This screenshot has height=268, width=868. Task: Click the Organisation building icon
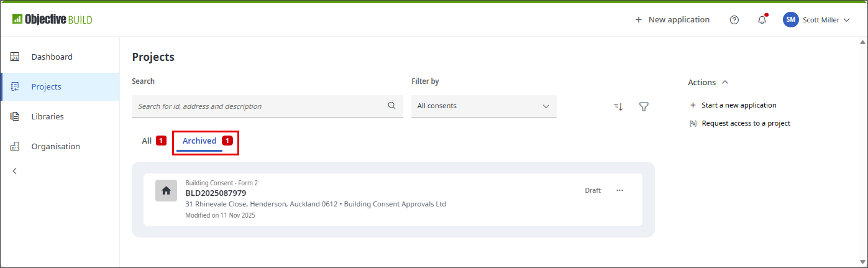15,146
